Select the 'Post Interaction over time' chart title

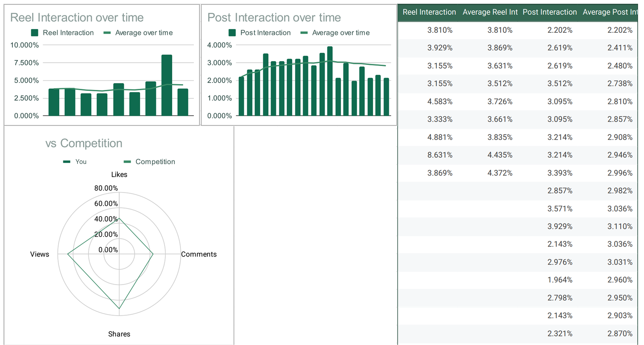point(274,17)
